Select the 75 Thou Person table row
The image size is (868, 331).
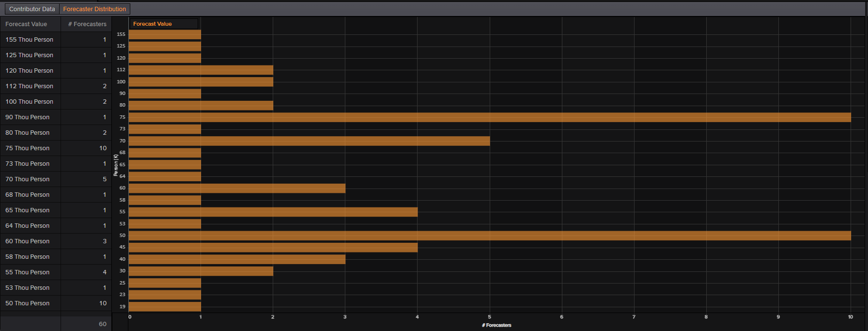56,148
